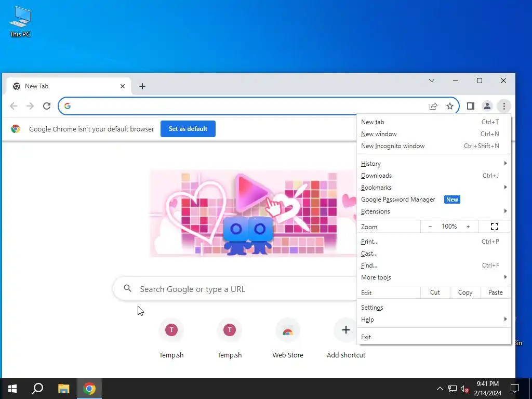The height and width of the screenshot is (399, 532).
Task: Click the Add shortcut tile
Action: 345,338
